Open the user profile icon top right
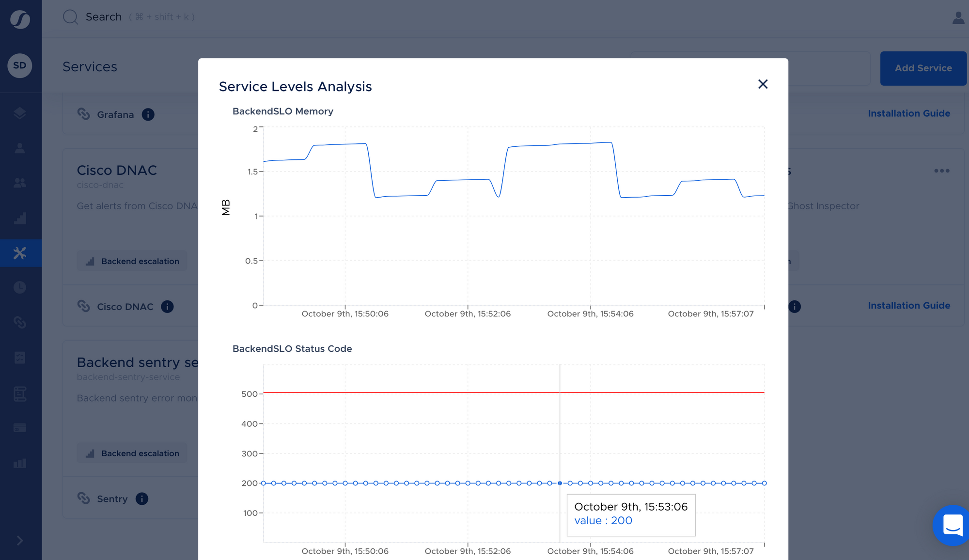This screenshot has width=969, height=560. point(958,18)
